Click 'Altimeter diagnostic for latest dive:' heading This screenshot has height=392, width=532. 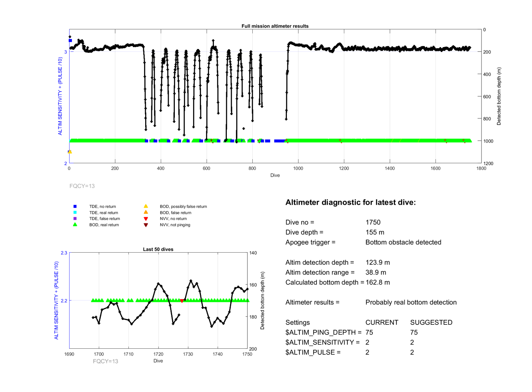coord(350,202)
